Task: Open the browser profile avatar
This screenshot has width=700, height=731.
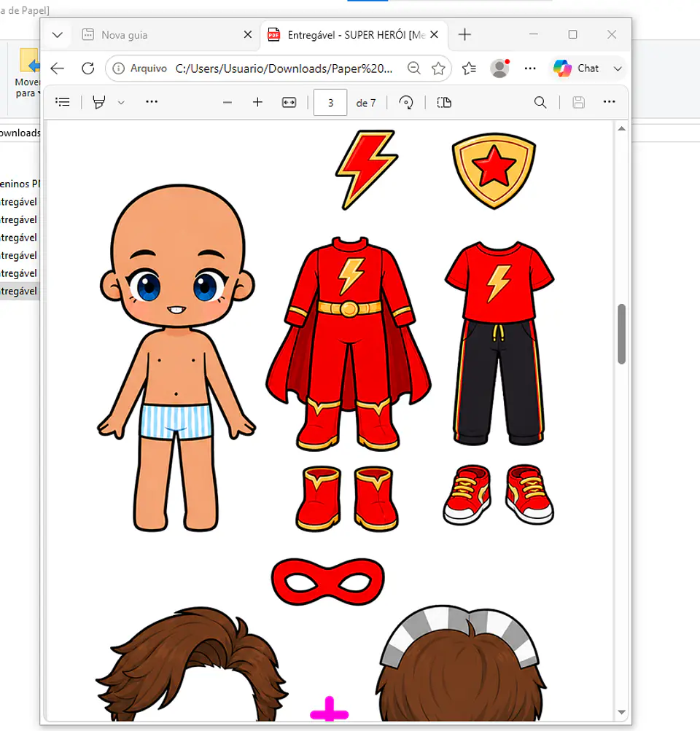Action: (x=499, y=69)
